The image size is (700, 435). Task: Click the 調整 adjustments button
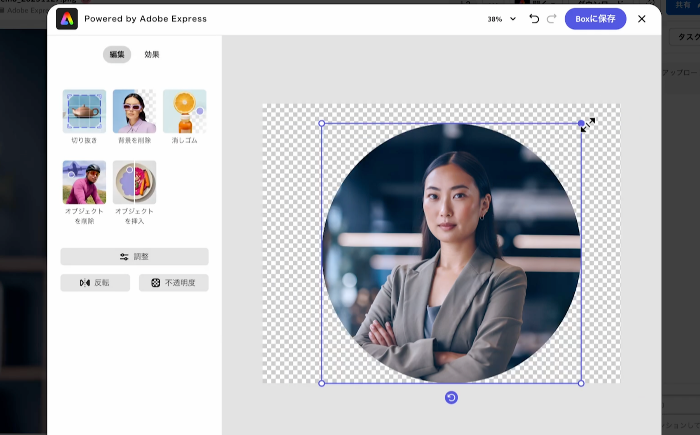point(134,257)
